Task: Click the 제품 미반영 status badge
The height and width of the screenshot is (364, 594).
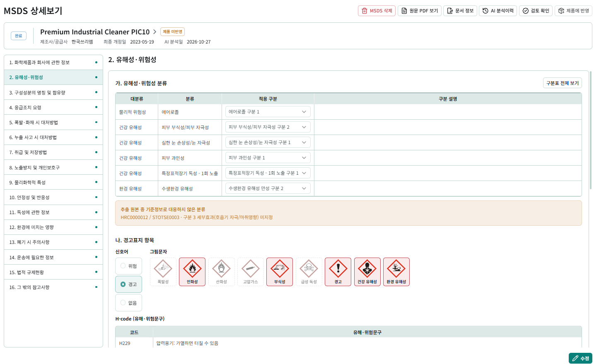Action: click(x=172, y=32)
